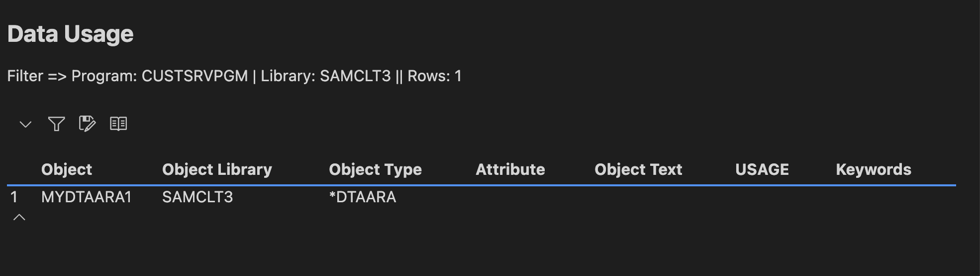Click the empty Attribute cell in row 1
Viewport: 980px width, 276px height.
(510, 197)
